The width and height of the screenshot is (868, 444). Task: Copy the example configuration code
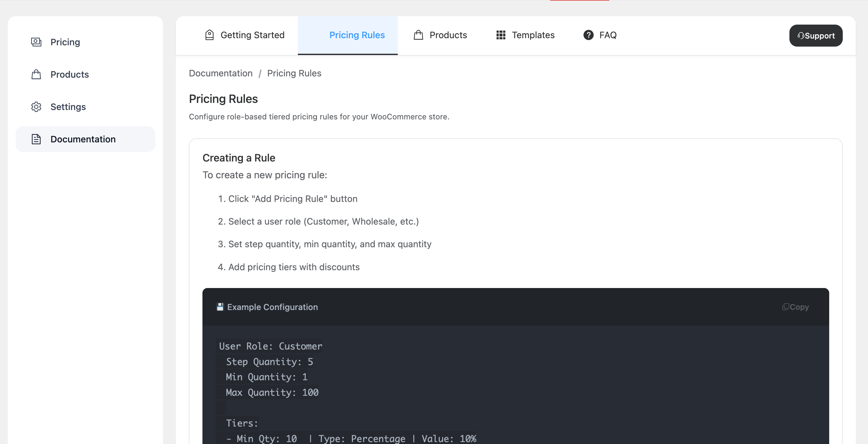(795, 307)
